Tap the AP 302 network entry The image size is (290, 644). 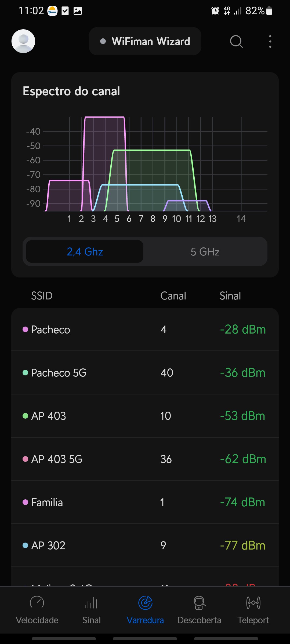tap(145, 546)
